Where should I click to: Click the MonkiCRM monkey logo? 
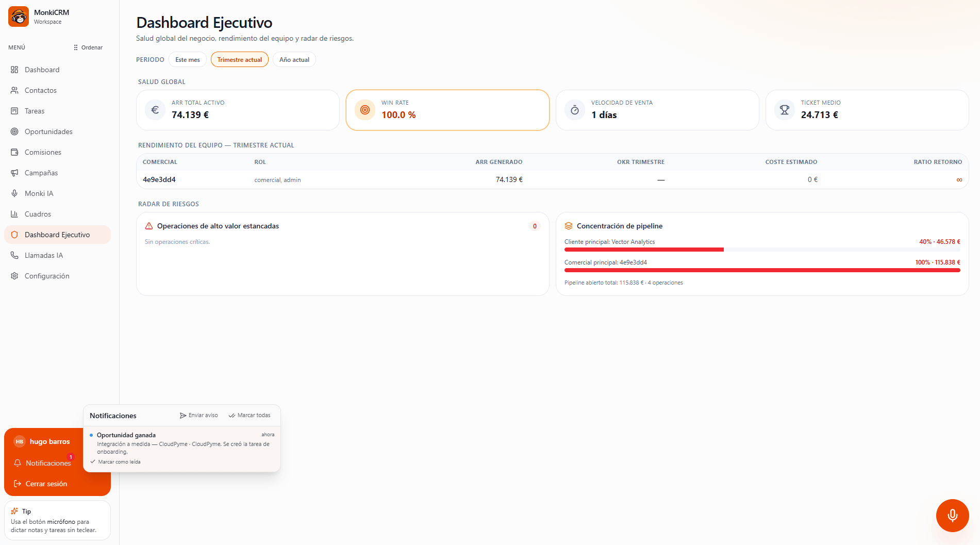(x=19, y=16)
